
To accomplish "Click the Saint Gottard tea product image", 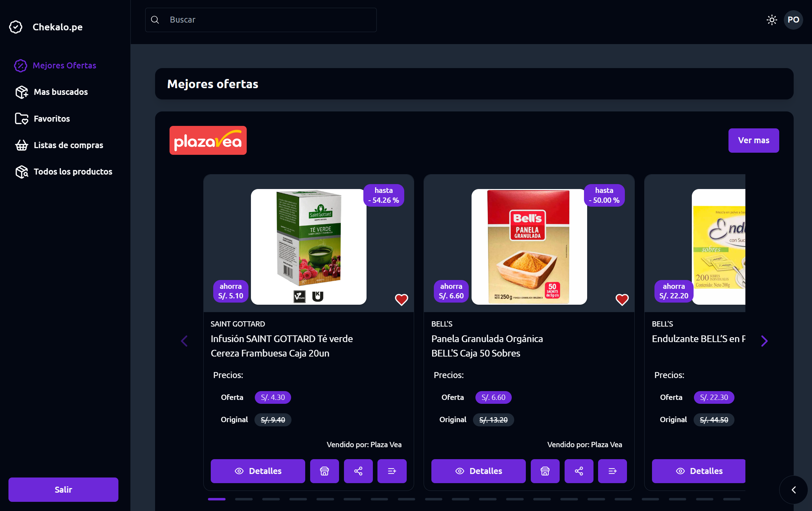I will [309, 247].
